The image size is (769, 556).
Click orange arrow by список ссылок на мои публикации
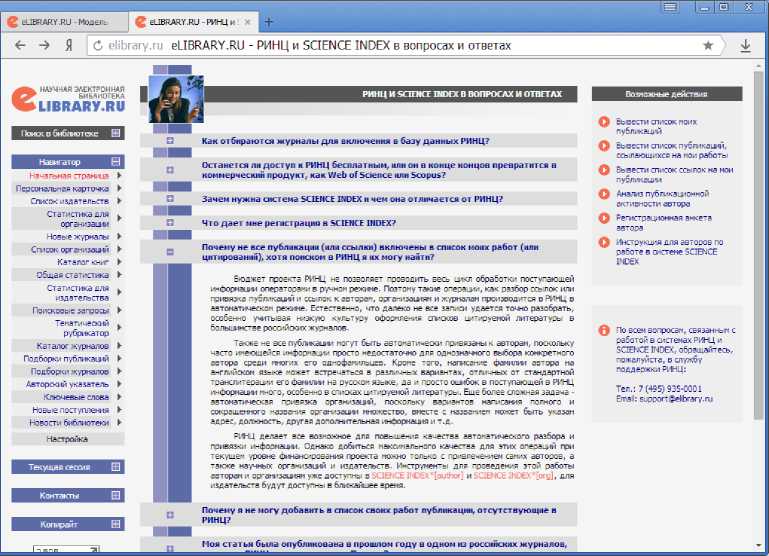604,170
